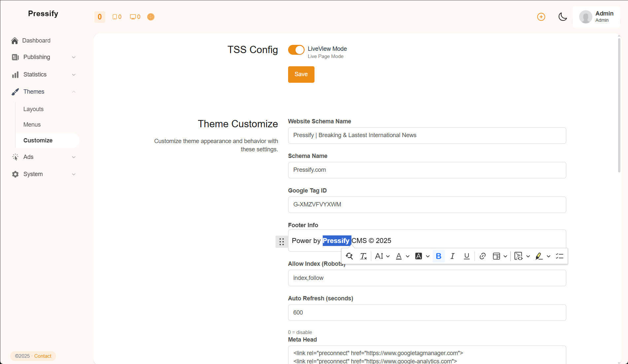Underline the selected footer text
This screenshot has height=364, width=628.
click(466, 256)
